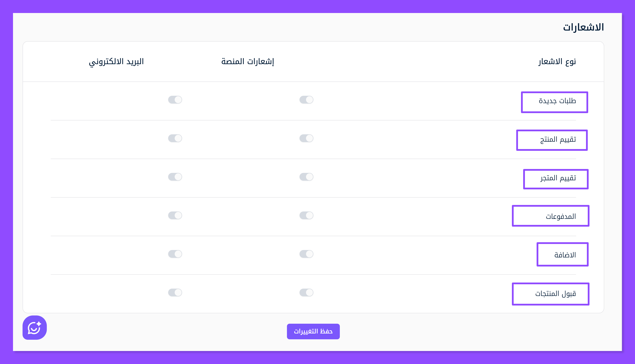The height and width of the screenshot is (364, 635).
Task: Switch on platform notifications for تقييم المتجر
Action: (x=306, y=177)
